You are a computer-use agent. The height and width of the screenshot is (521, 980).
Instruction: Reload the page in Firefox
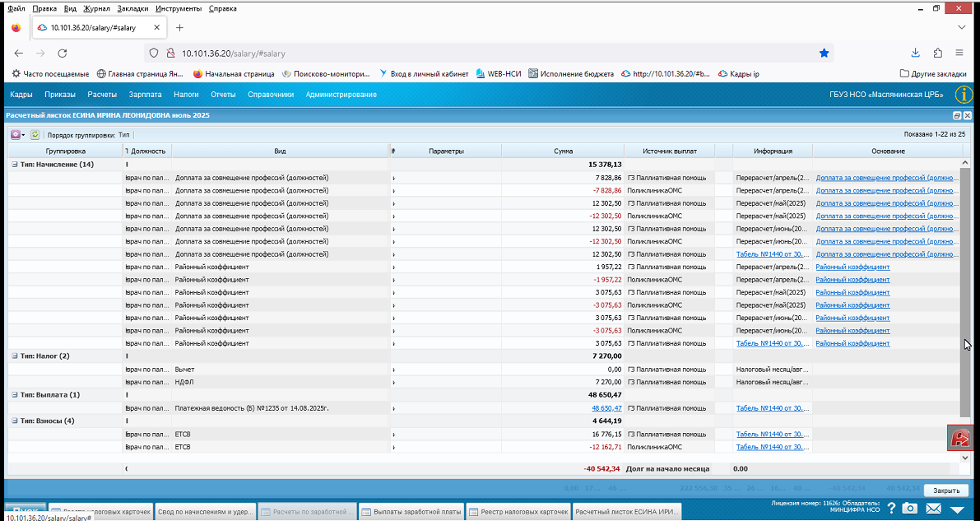coord(62,53)
